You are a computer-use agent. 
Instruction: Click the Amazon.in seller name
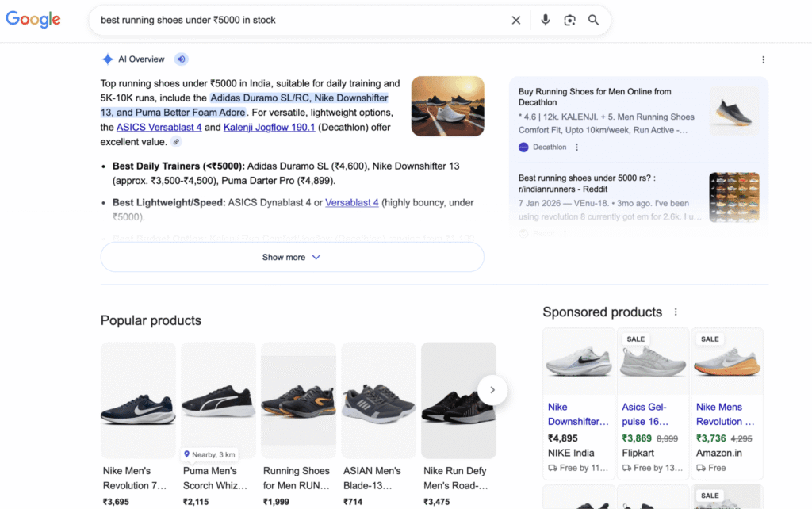click(718, 453)
